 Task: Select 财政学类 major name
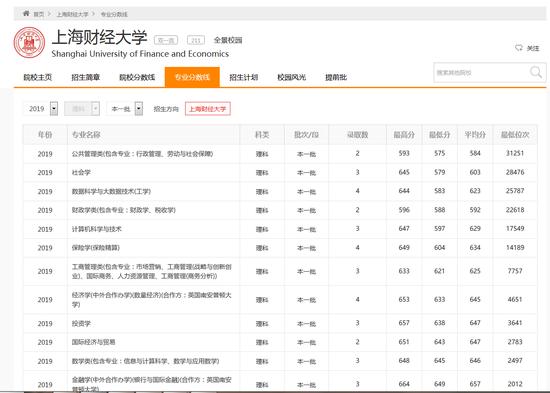tap(124, 210)
